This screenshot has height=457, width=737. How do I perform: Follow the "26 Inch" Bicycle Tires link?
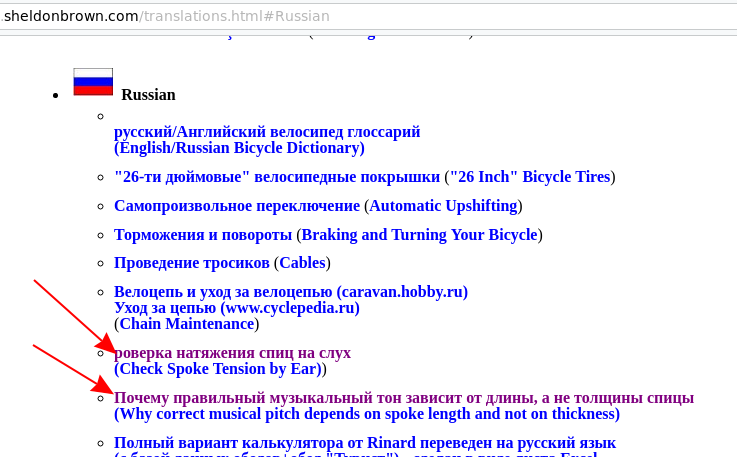point(529,177)
